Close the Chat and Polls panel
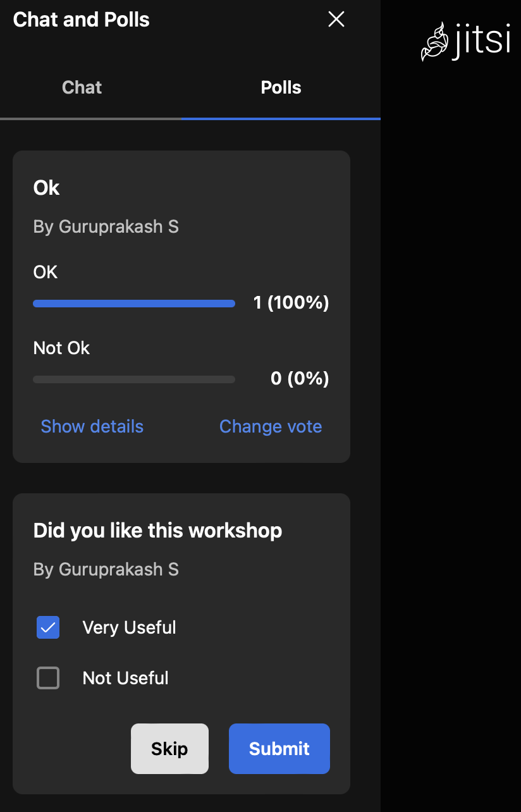521x812 pixels. point(336,20)
